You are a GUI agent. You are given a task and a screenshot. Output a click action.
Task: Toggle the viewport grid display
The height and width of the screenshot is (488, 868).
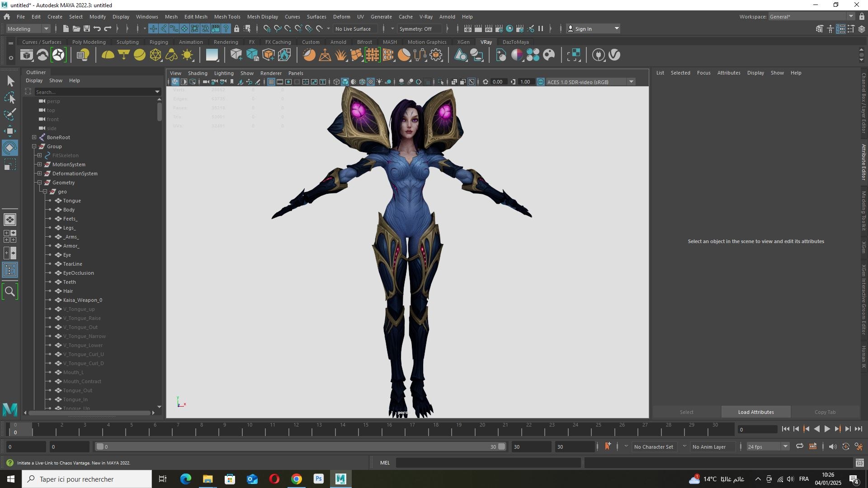[271, 82]
